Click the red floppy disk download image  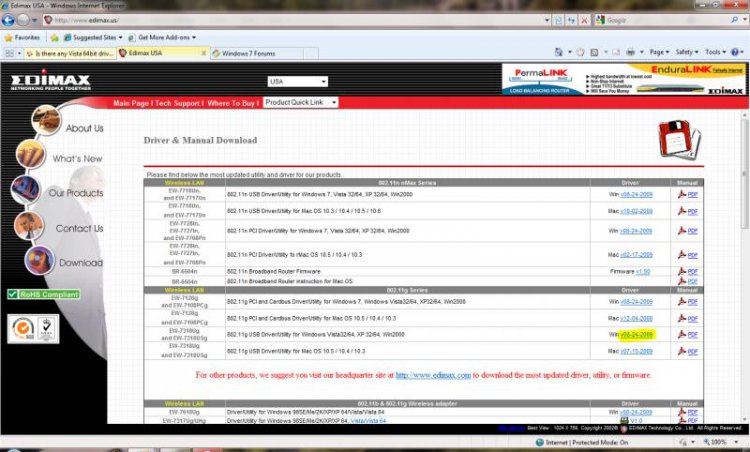tap(679, 140)
